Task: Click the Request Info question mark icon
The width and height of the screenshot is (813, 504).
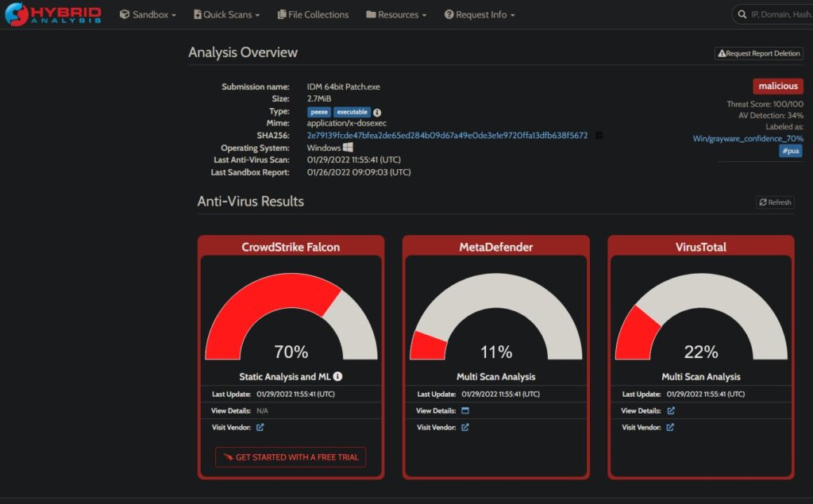Action: click(x=449, y=14)
